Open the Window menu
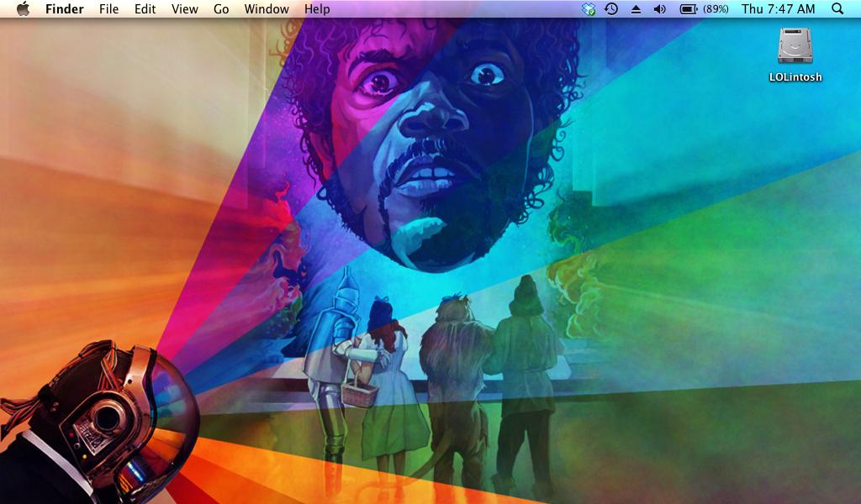This screenshot has width=861, height=504. tap(267, 8)
